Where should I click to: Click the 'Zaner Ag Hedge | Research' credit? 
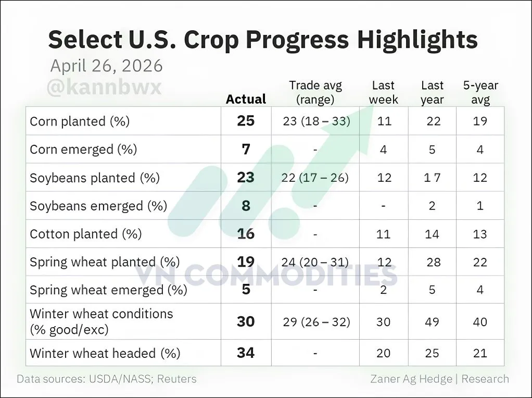pos(439,379)
